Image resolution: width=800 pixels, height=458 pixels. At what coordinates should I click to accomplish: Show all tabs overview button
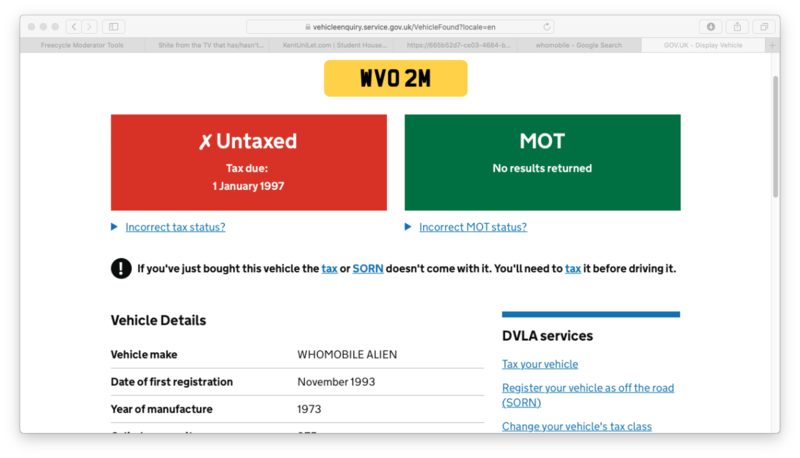(764, 27)
